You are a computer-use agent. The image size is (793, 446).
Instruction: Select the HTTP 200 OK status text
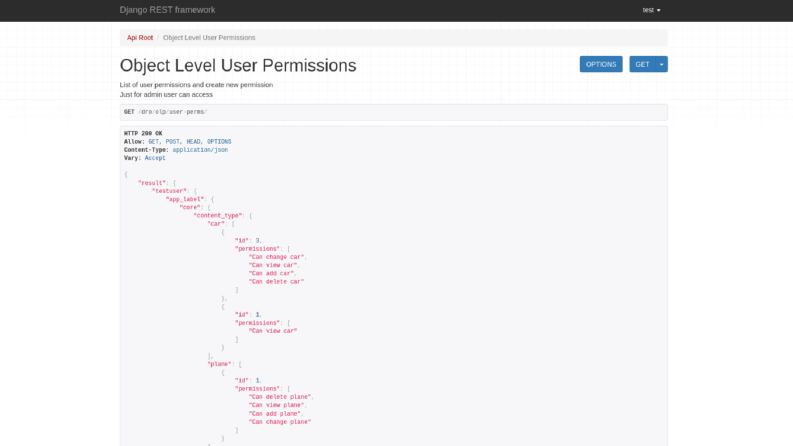click(143, 133)
